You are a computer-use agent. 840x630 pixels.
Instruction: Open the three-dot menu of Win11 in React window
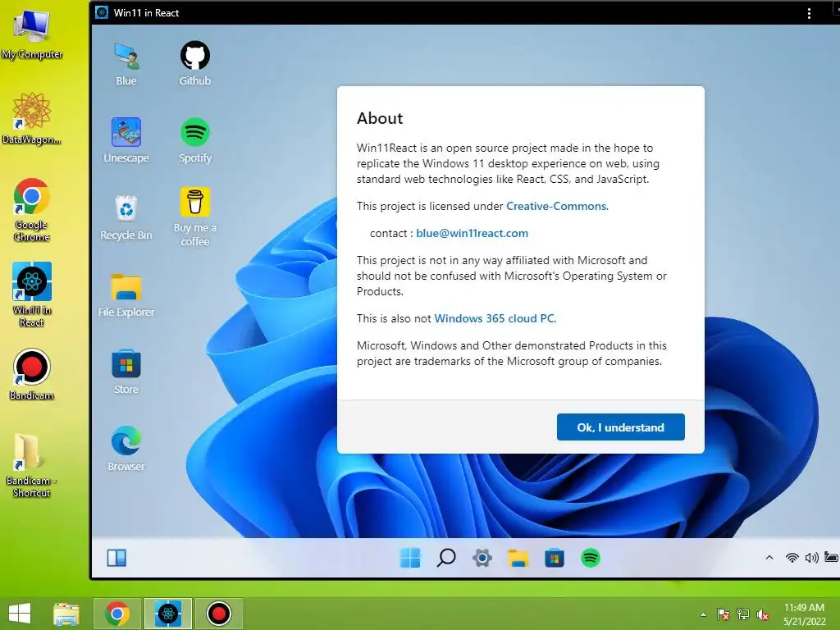click(x=809, y=13)
